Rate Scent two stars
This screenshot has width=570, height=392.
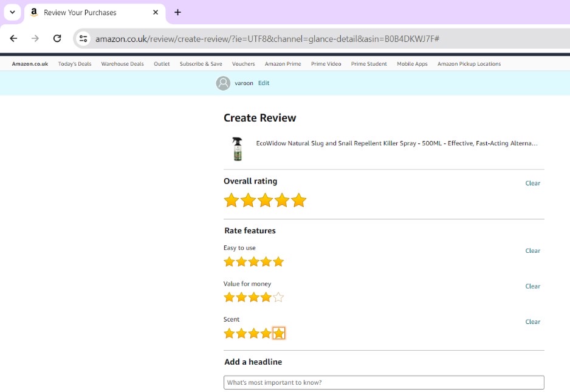tap(242, 334)
